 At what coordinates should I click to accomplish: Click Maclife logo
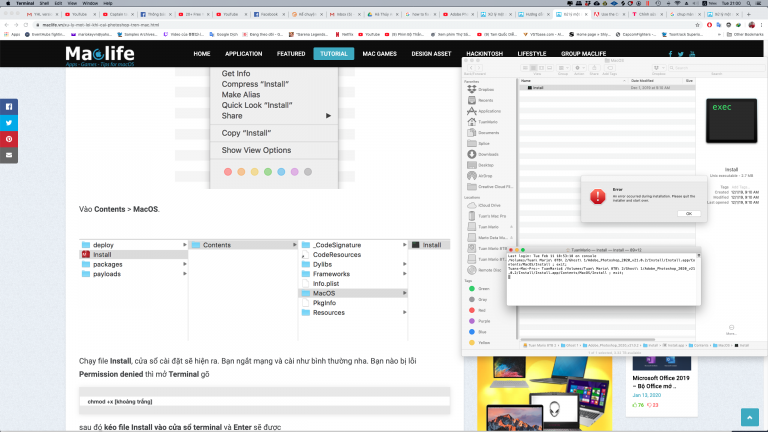100,55
